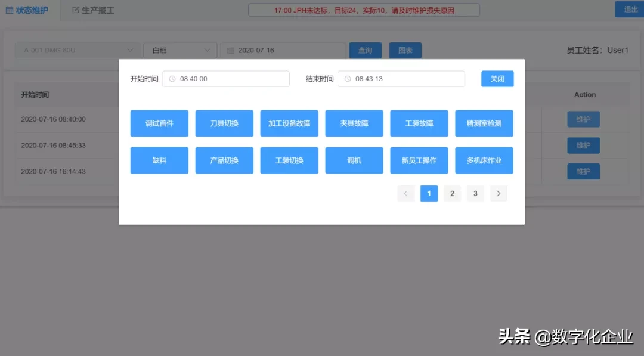Open the machine dropdown A-001 DMG 80U

click(x=76, y=50)
